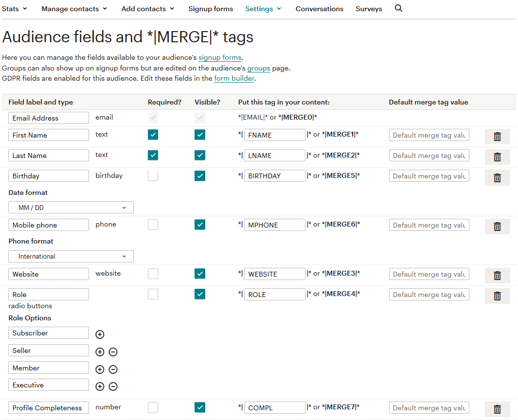Click the trash icon next to First Name

click(497, 136)
